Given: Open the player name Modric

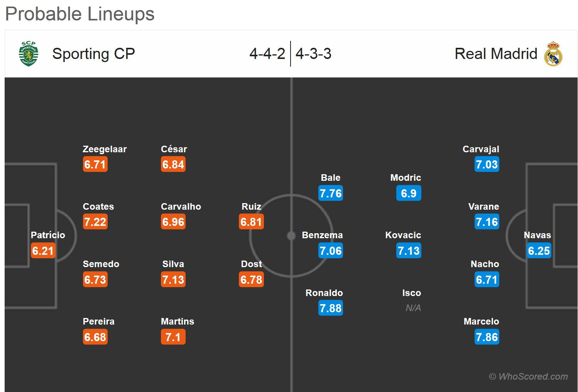Looking at the screenshot, I should click(406, 178).
